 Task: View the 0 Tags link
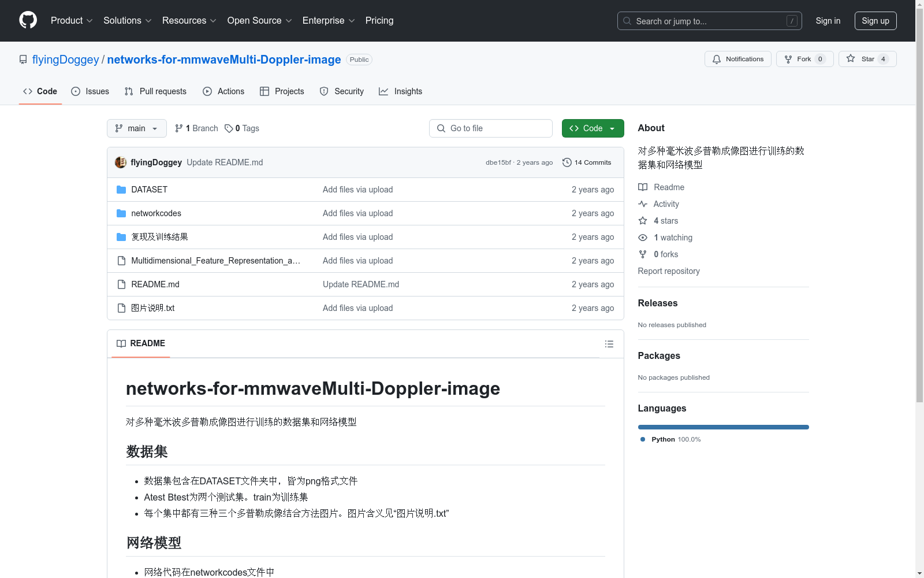[x=242, y=128]
